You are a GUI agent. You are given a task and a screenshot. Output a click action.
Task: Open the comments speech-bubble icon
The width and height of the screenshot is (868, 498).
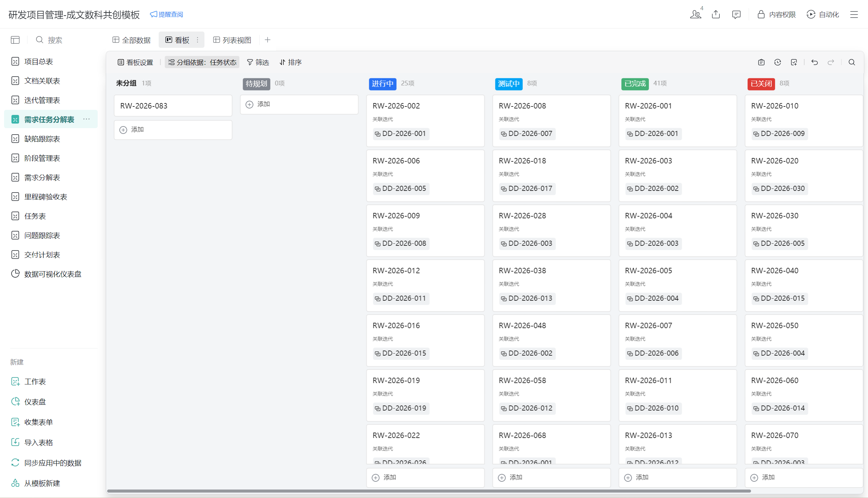tap(736, 14)
